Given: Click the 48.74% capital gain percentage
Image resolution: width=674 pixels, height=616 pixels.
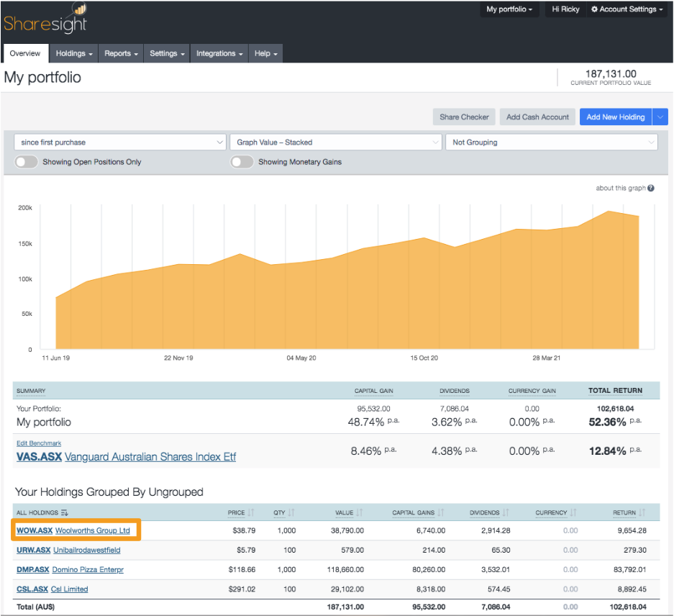Looking at the screenshot, I should click(366, 422).
